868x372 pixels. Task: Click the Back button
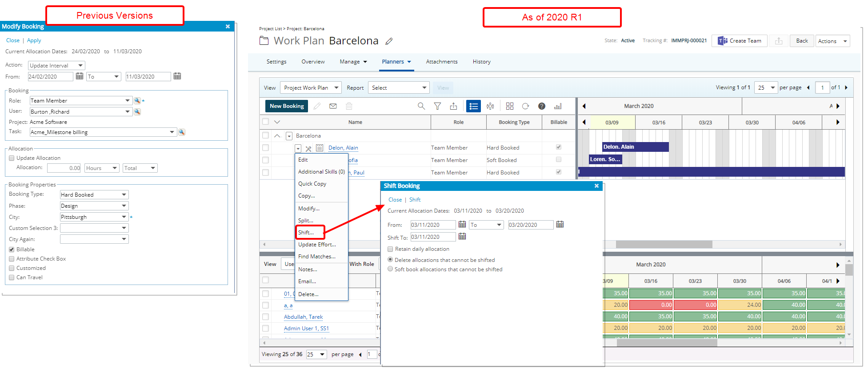tap(802, 41)
